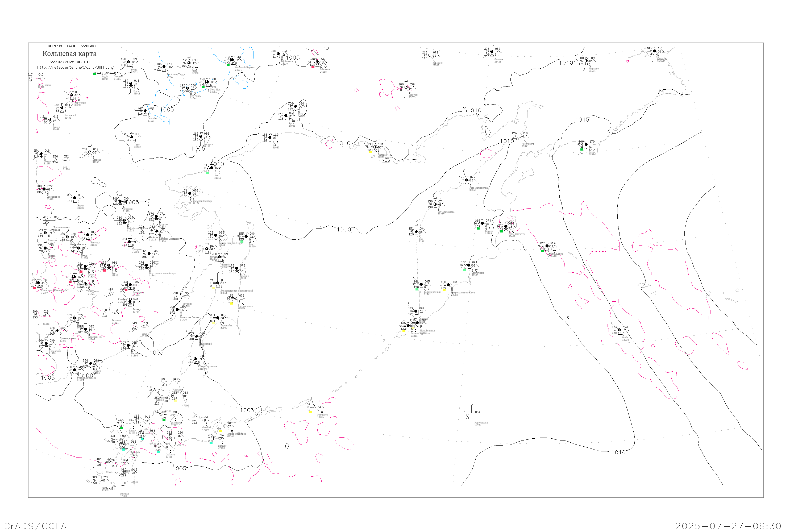798x532 pixels.
Task: Click the GrADS/COLA footer text
Action: pyautogui.click(x=35, y=526)
